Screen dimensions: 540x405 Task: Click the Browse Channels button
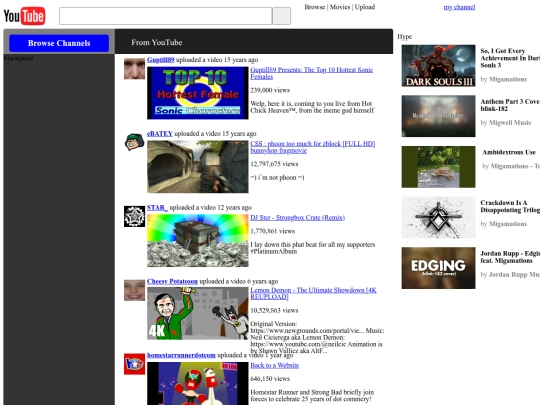59,43
